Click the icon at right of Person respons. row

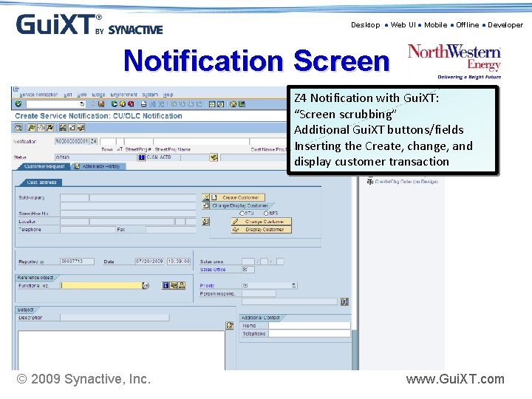tap(344, 301)
